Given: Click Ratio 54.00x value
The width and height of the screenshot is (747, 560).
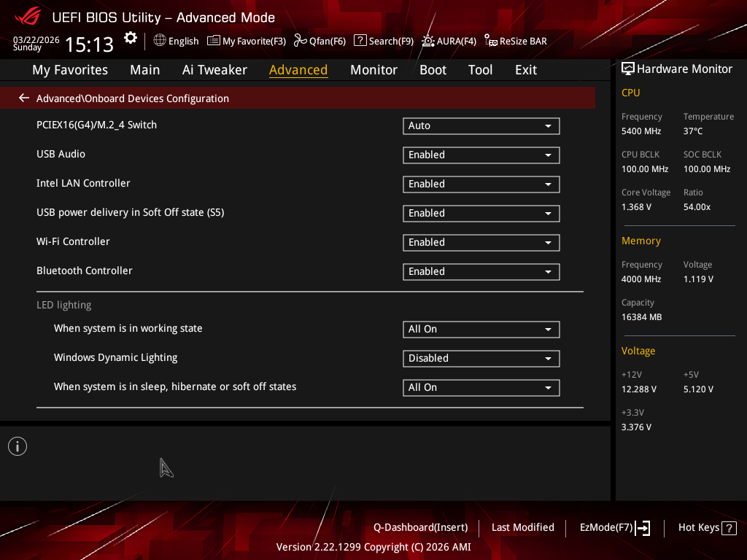Looking at the screenshot, I should (697, 207).
